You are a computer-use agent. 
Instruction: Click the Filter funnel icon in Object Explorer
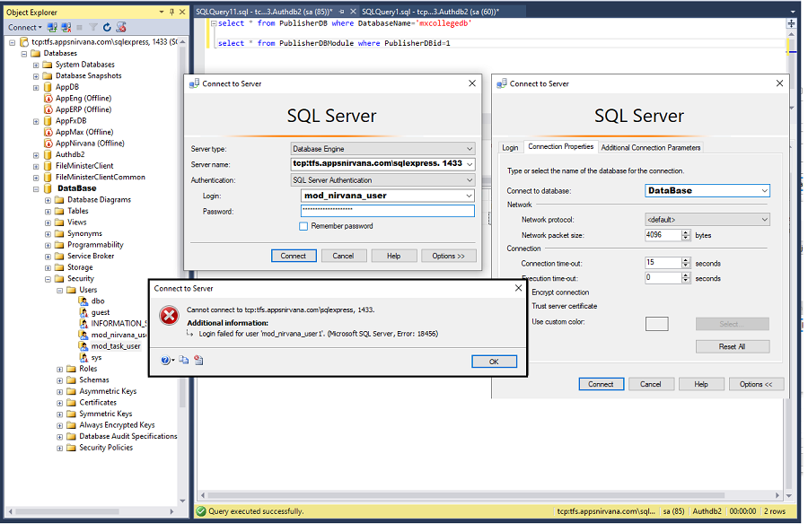[93, 27]
